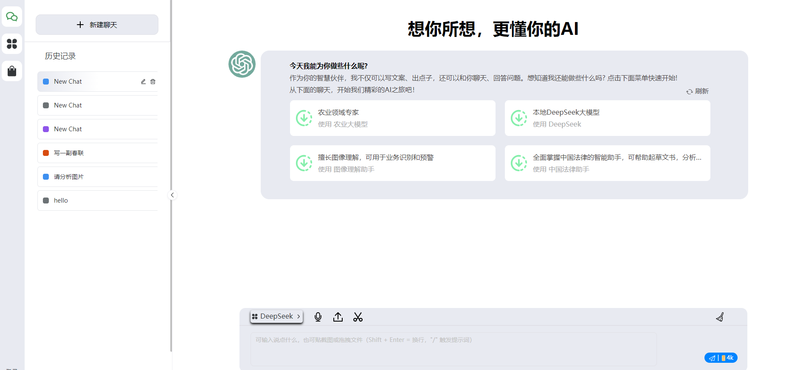
Task: Open the apps grid in left sidebar
Action: 12,44
